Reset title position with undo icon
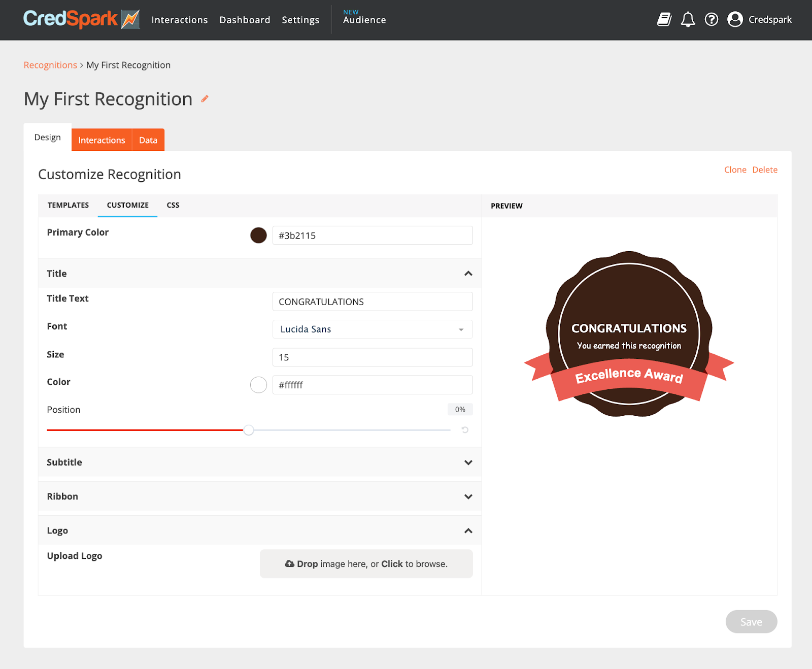812x669 pixels. tap(465, 430)
